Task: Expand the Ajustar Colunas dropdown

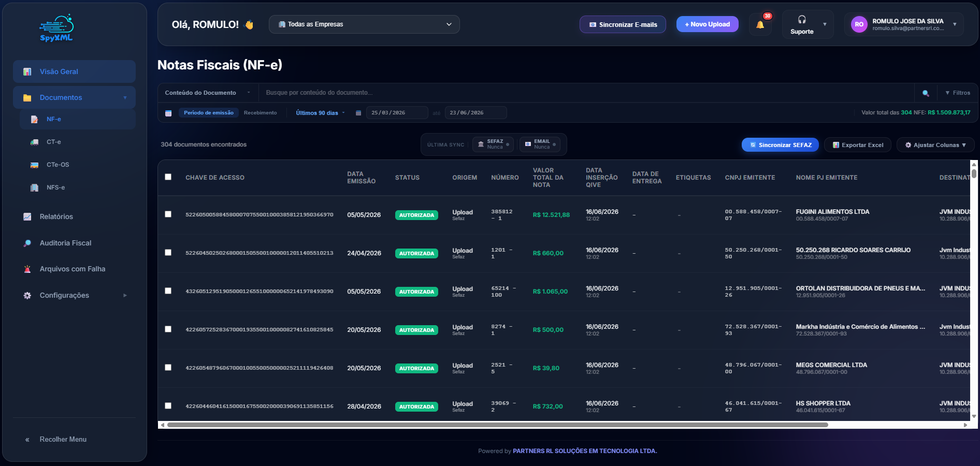Action: pos(935,145)
